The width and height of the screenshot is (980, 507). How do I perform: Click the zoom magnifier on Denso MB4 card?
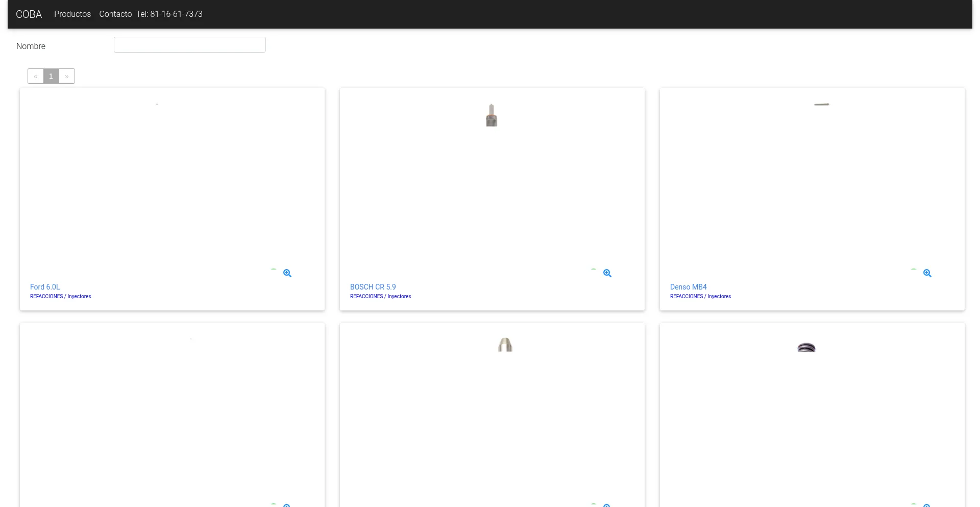(927, 273)
